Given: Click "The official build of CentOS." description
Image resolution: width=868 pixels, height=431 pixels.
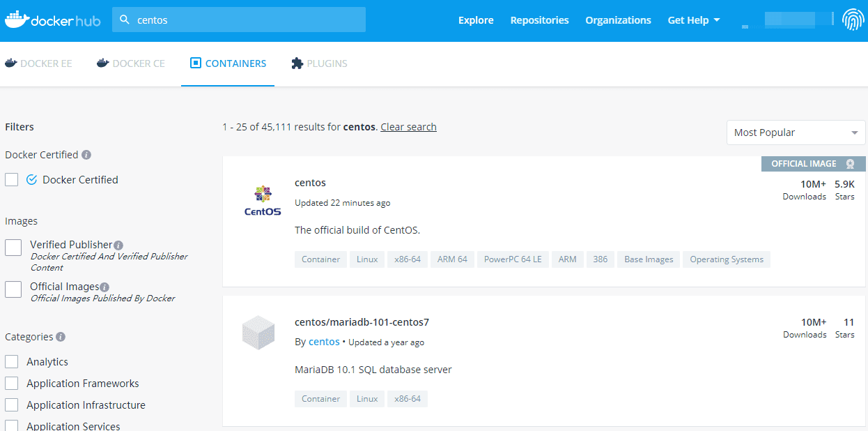Looking at the screenshot, I should point(357,230).
